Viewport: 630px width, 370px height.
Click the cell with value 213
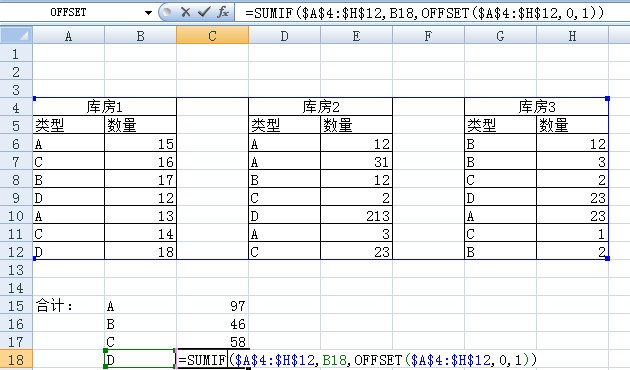356,215
